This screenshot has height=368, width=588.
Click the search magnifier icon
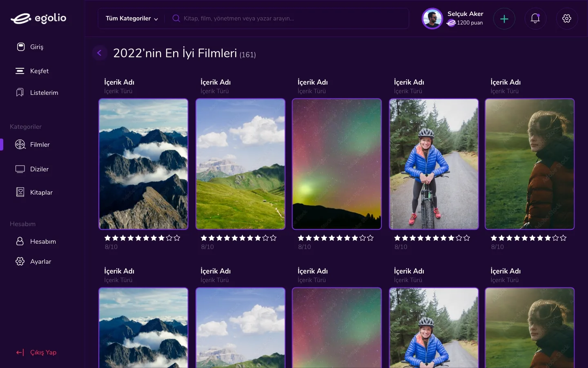pos(176,18)
